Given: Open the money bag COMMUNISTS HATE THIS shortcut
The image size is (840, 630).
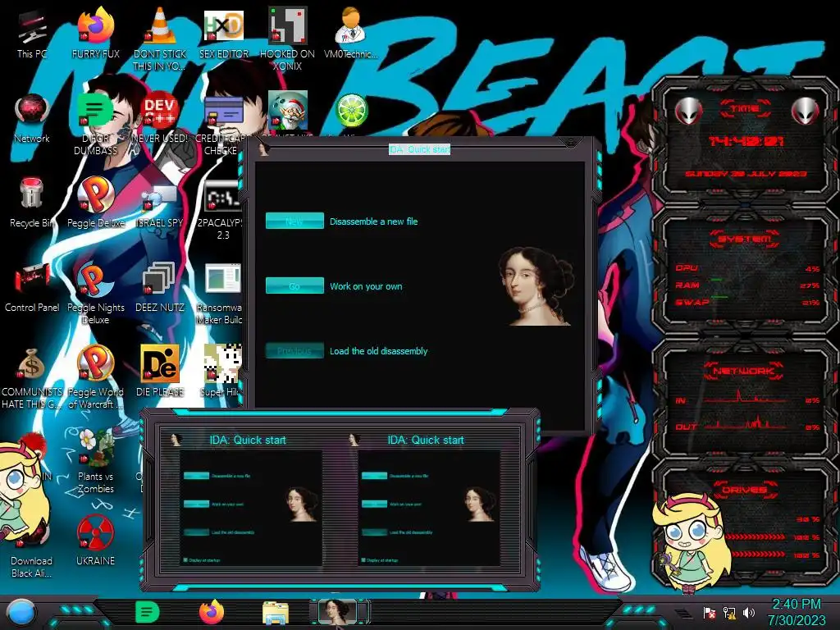Looking at the screenshot, I should point(32,377).
